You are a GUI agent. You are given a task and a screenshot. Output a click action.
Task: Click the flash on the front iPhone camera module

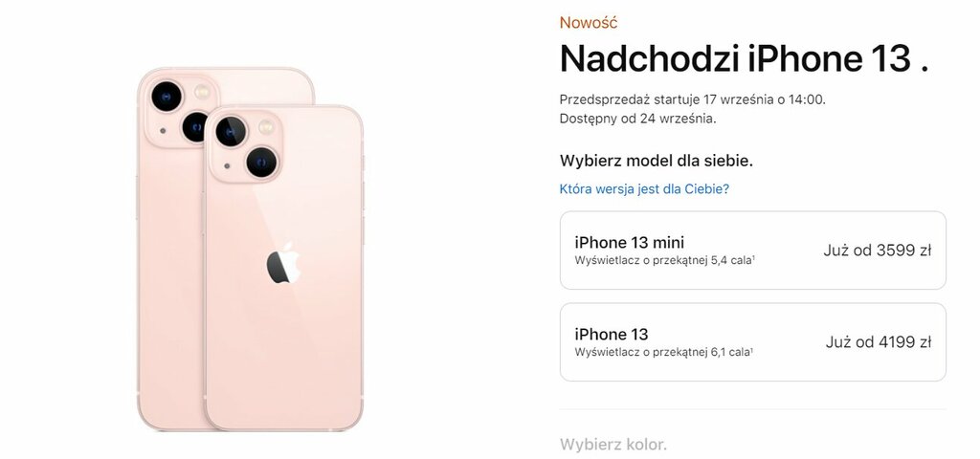pos(266,127)
